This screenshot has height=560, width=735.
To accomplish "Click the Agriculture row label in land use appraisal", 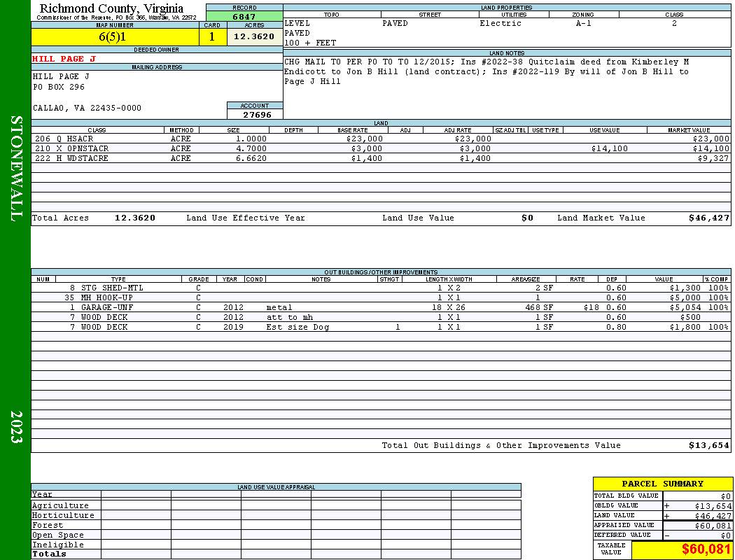I will (60, 505).
